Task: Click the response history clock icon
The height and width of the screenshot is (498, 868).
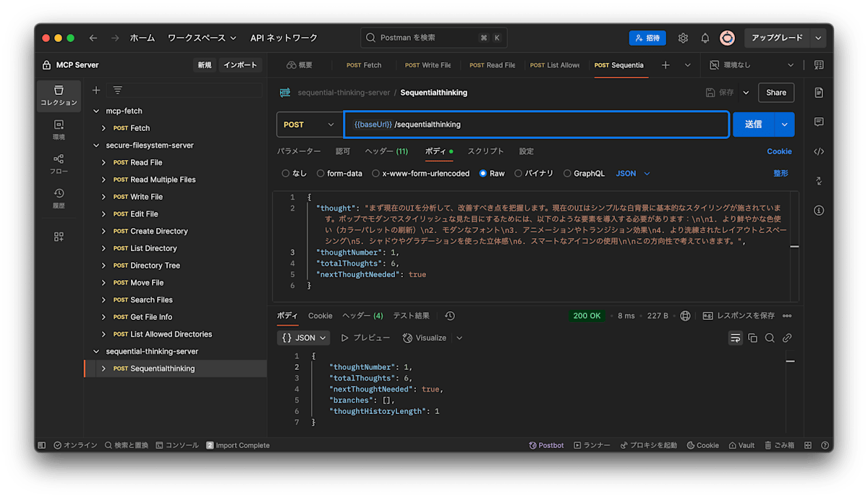Action: coord(450,316)
